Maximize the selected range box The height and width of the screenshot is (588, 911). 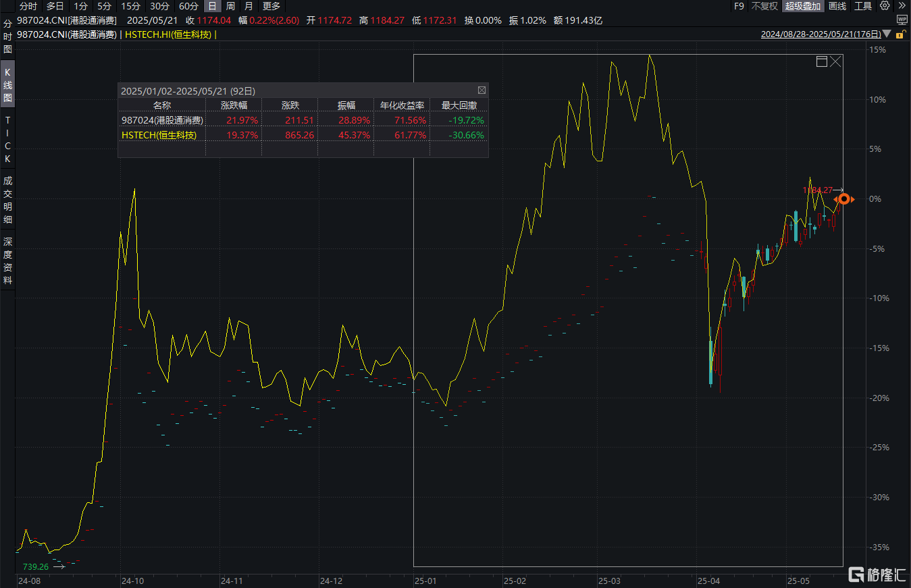point(822,61)
